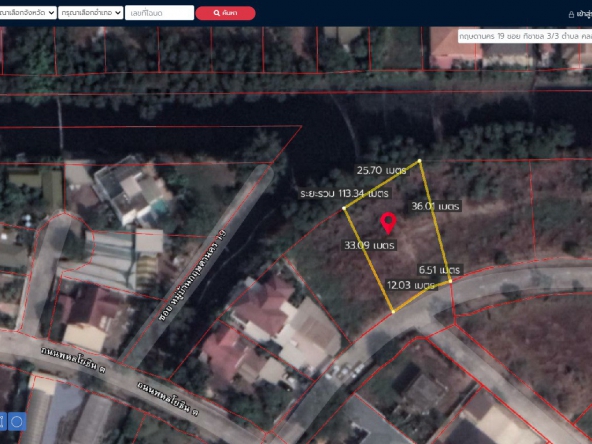Focus the title deed number field
Viewport: 592px width, 444px height.
tap(159, 13)
